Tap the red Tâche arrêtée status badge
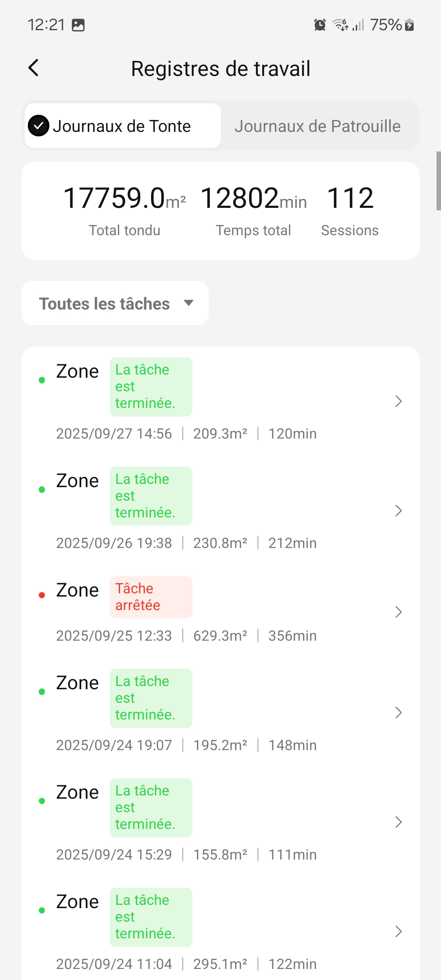441x980 pixels. (151, 597)
